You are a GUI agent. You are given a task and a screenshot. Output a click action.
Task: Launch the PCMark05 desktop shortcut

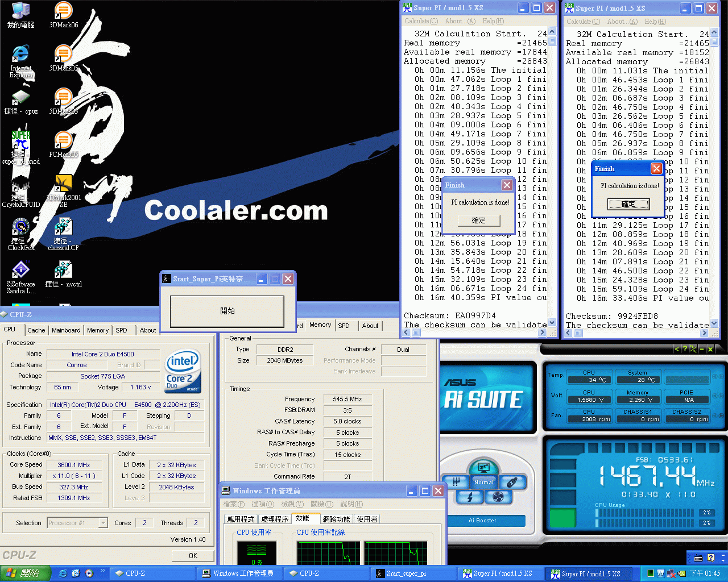click(63, 145)
